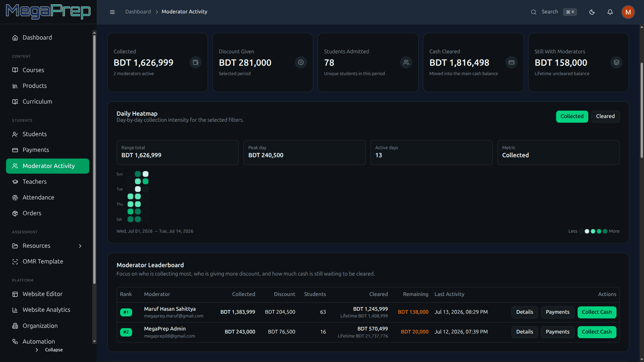Select the Cleared heatmap metric

click(605, 117)
